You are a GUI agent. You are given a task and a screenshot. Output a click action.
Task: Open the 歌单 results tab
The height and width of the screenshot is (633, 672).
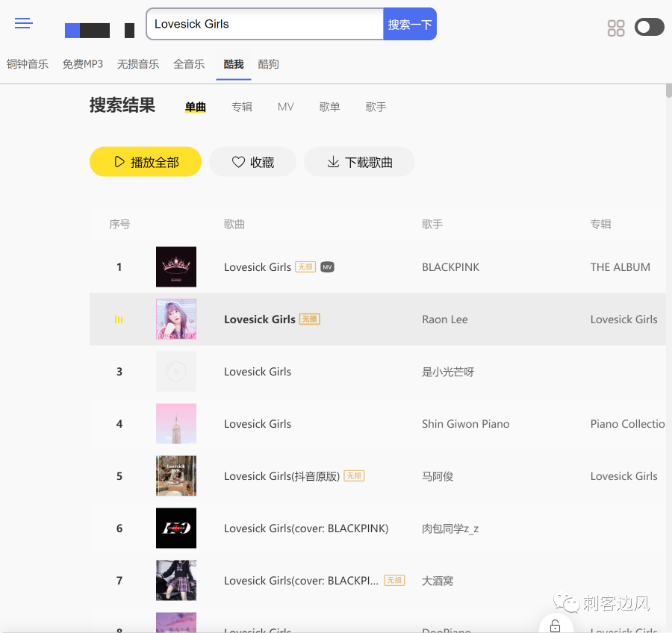tap(329, 107)
